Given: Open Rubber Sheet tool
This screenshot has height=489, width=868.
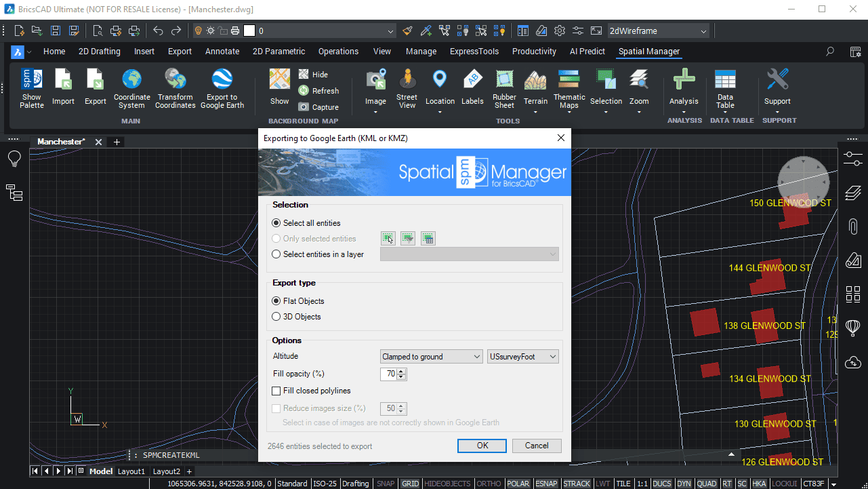Looking at the screenshot, I should 504,88.
